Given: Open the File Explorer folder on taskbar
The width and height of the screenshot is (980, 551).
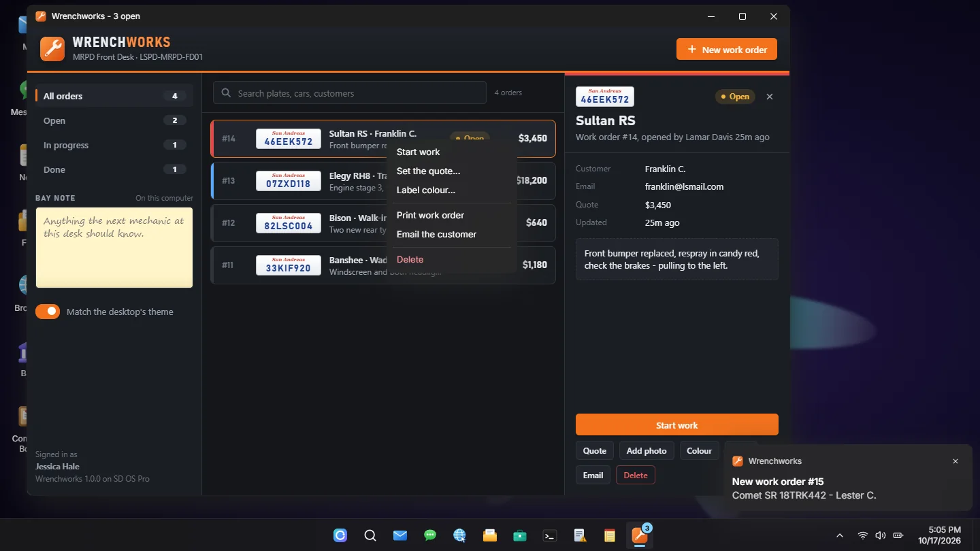Looking at the screenshot, I should click(x=490, y=535).
